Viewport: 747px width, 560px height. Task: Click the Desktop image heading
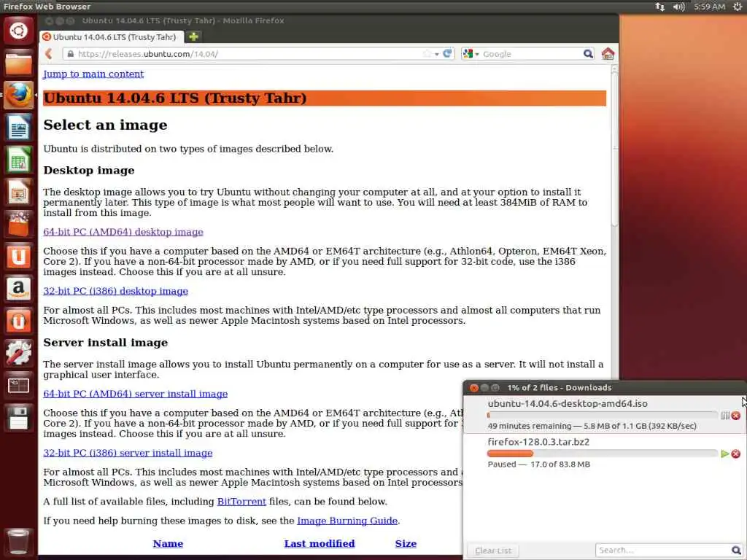pyautogui.click(x=89, y=170)
